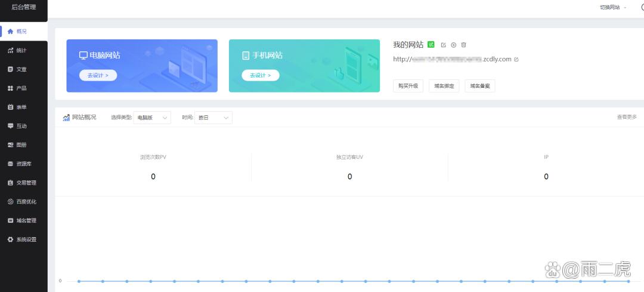Click the first data point on chart line
The height and width of the screenshot is (292, 644).
pos(79,281)
